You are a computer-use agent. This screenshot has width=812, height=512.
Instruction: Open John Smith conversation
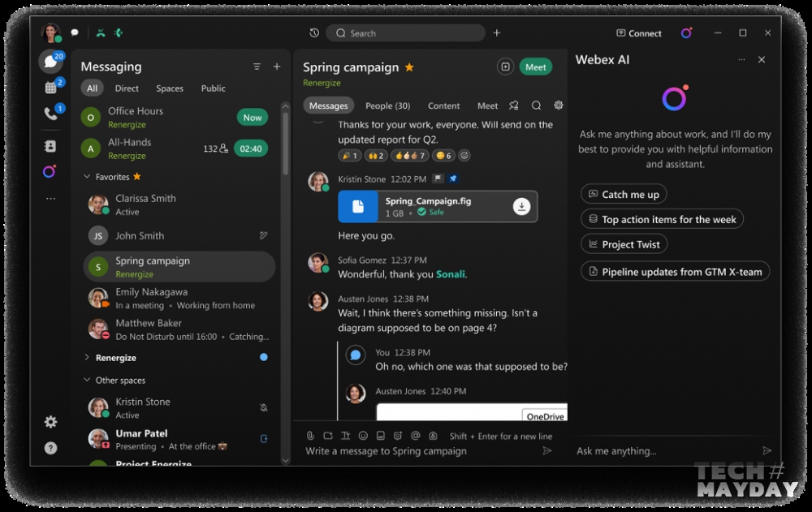pyautogui.click(x=179, y=235)
